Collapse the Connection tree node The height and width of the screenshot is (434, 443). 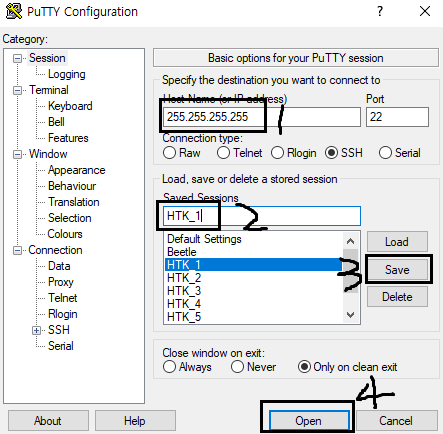pos(17,251)
